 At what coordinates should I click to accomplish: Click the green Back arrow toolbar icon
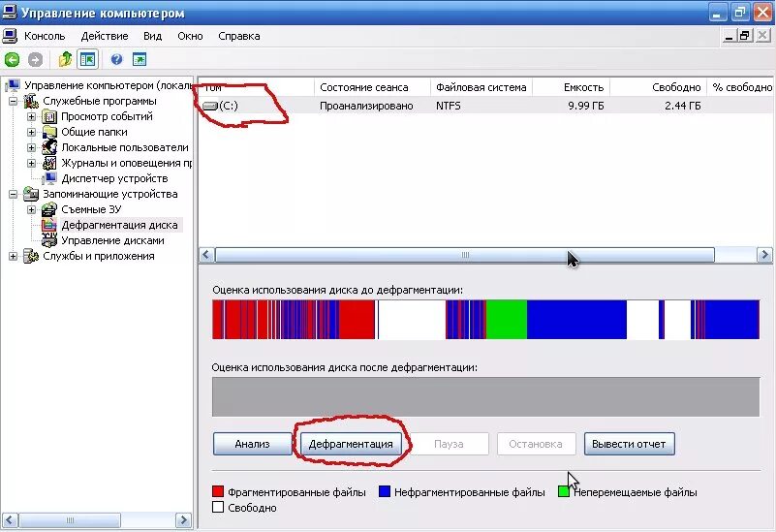[x=12, y=60]
